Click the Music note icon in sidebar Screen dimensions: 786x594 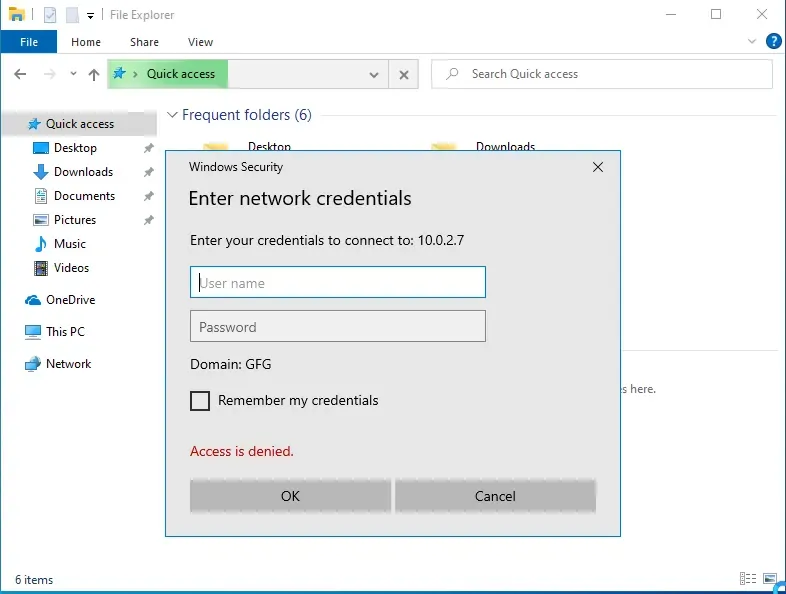(41, 244)
